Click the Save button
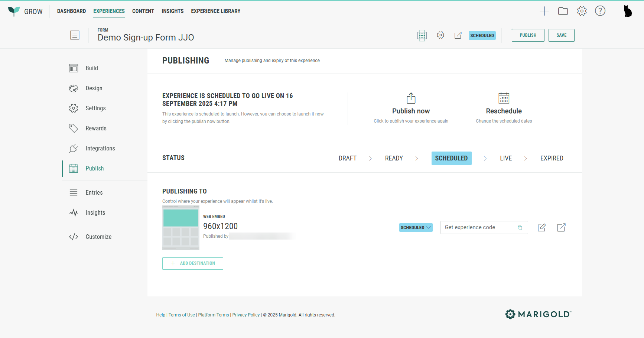 pyautogui.click(x=561, y=35)
